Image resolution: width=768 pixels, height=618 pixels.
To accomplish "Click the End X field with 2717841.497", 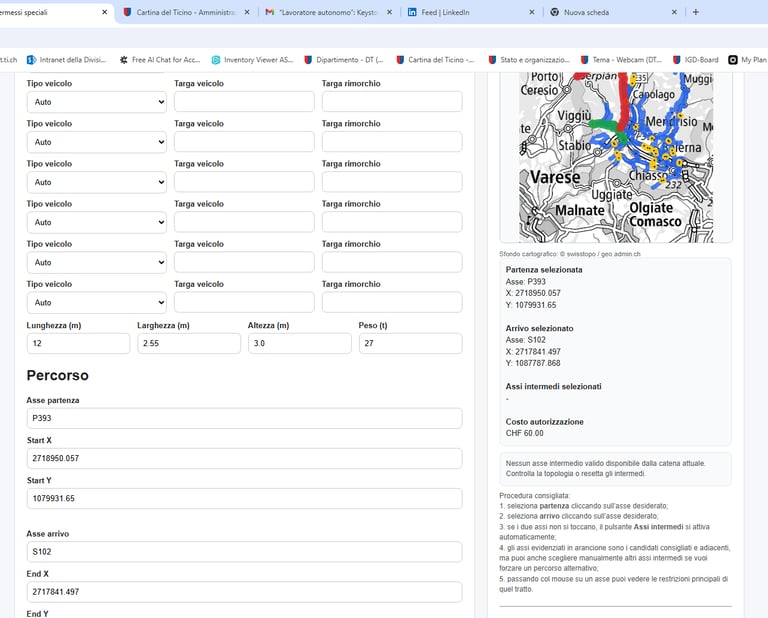I will pos(244,592).
